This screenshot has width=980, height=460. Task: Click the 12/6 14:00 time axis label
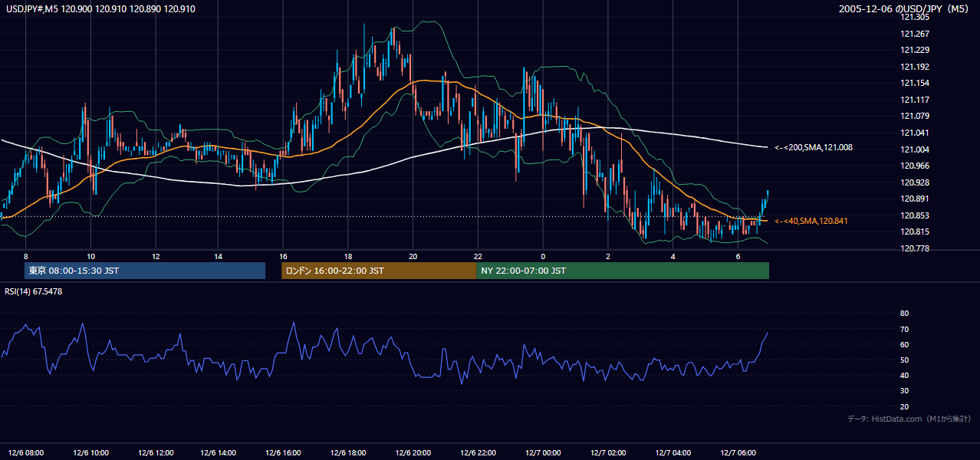218,452
